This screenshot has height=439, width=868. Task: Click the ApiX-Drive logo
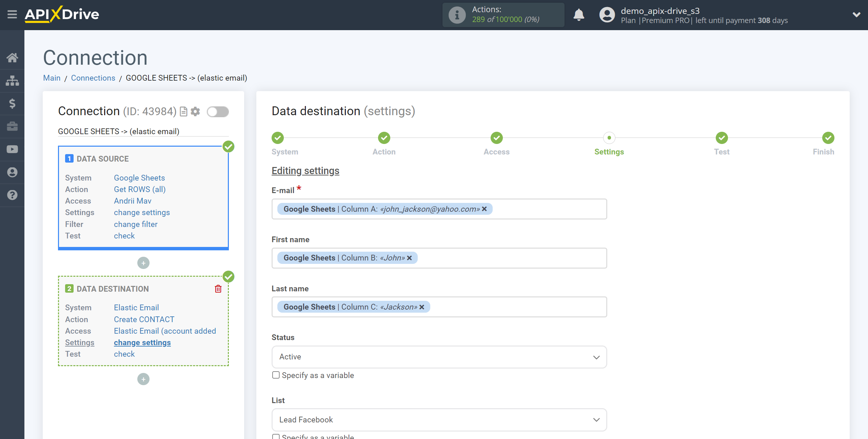(62, 15)
